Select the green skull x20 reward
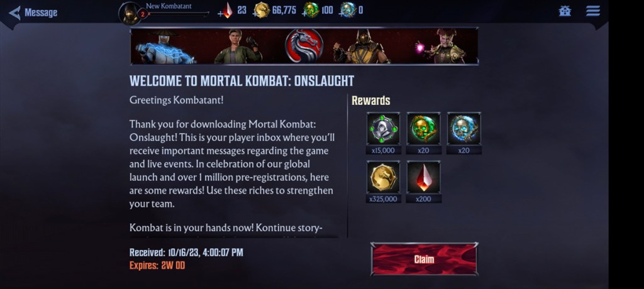Viewport: 644px width, 289px height. (423, 133)
